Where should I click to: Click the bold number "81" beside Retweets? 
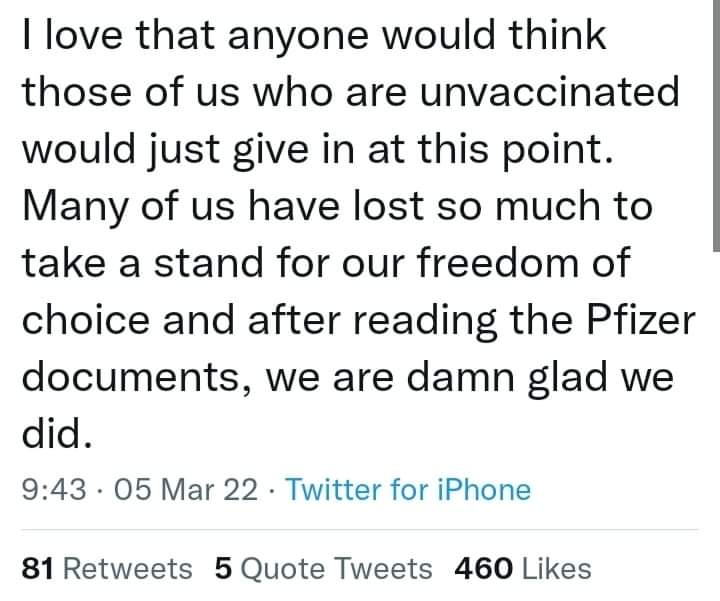(37, 569)
